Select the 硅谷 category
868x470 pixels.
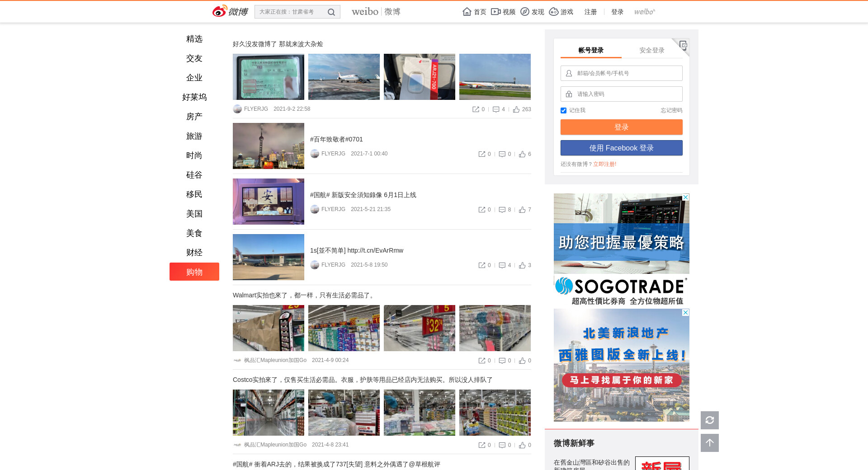click(x=194, y=175)
